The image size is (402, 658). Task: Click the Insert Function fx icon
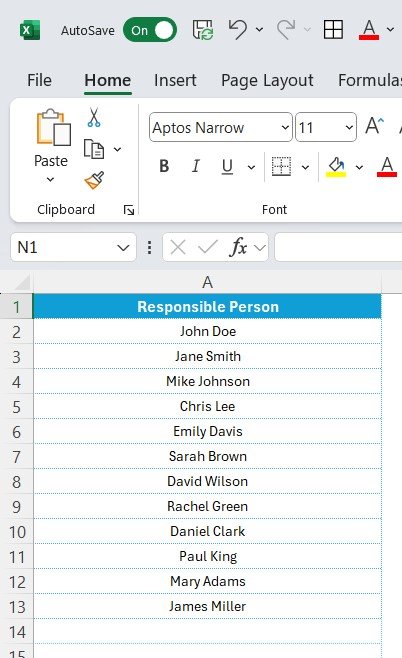[238, 247]
